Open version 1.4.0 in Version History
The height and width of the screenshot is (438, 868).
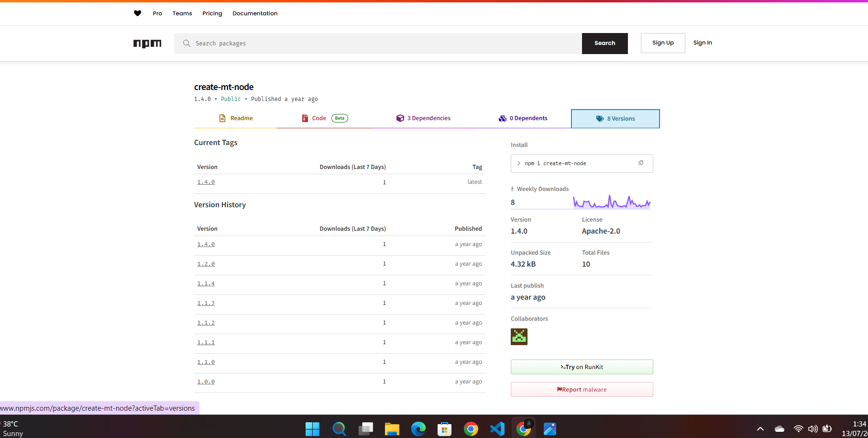tap(206, 244)
